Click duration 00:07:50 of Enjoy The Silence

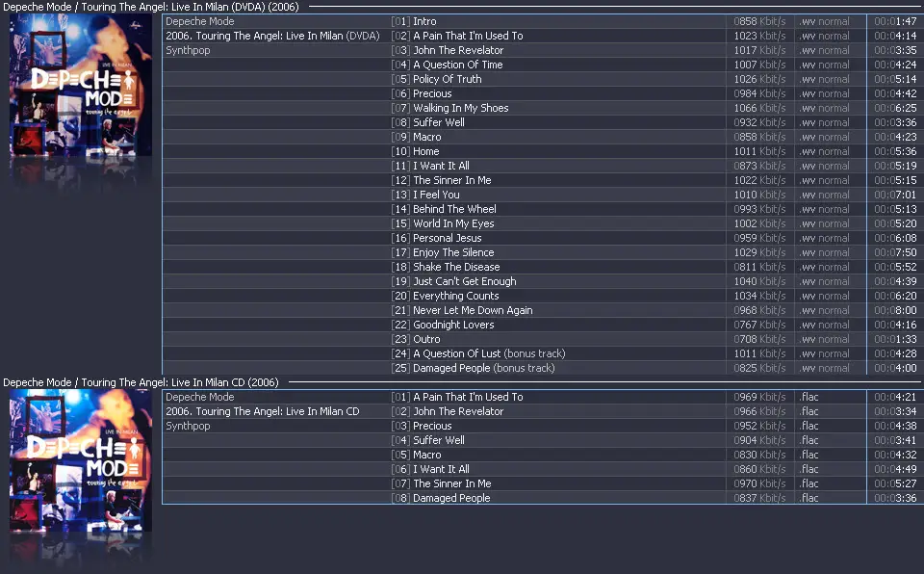click(x=895, y=252)
